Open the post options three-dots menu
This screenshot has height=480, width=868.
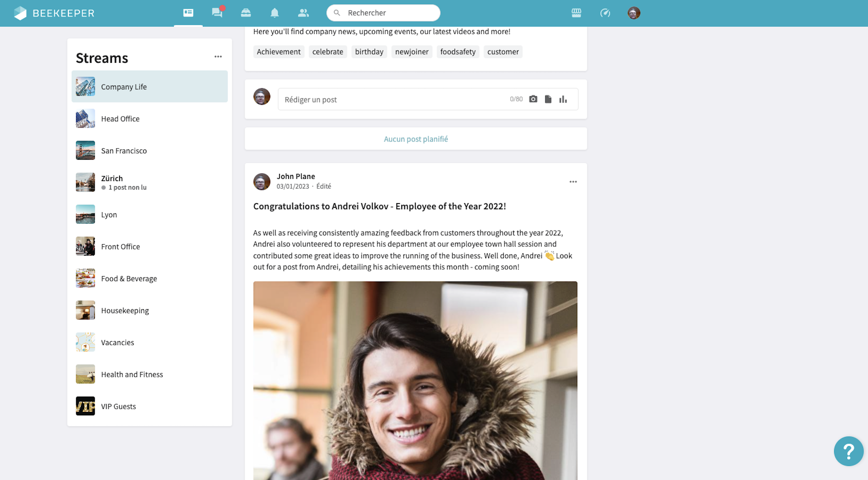(573, 182)
